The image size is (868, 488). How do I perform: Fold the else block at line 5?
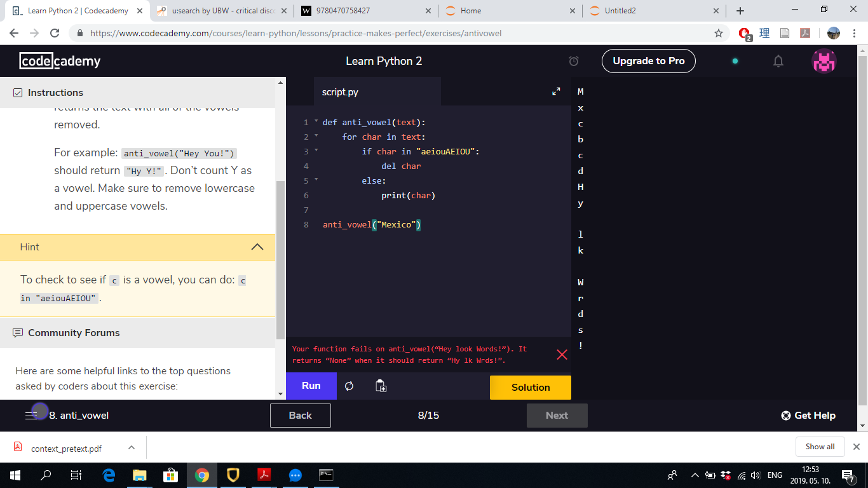pos(316,180)
